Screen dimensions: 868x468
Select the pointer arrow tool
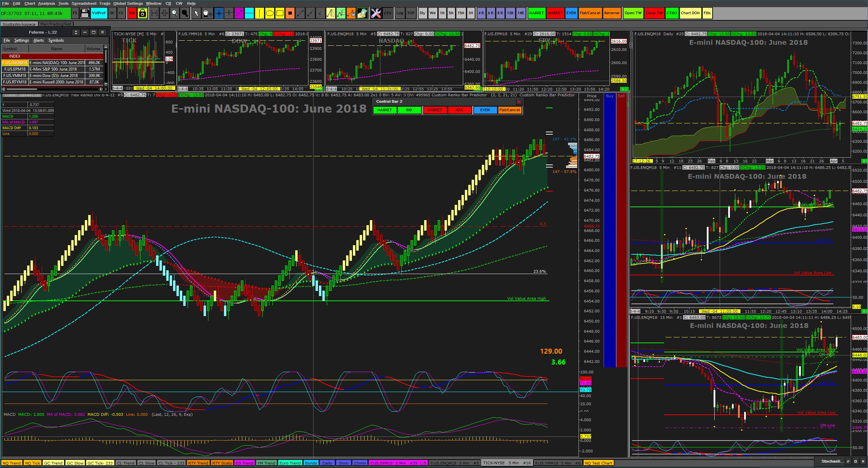(196, 13)
